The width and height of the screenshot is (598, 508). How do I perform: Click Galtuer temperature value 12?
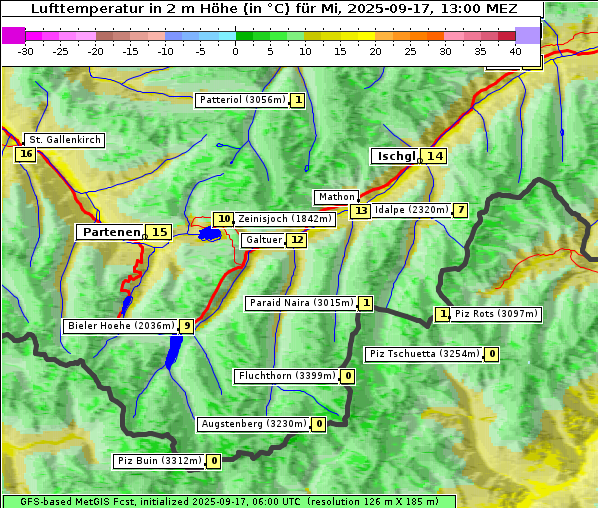(x=297, y=240)
